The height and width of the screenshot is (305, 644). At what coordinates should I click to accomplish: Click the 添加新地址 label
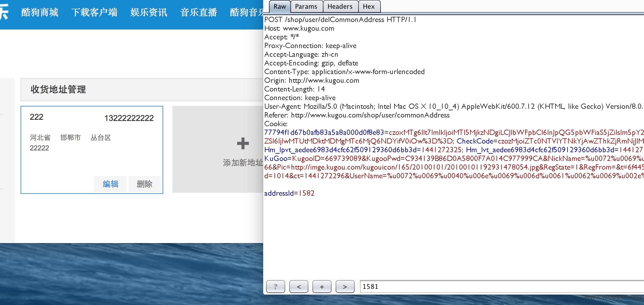tap(243, 163)
